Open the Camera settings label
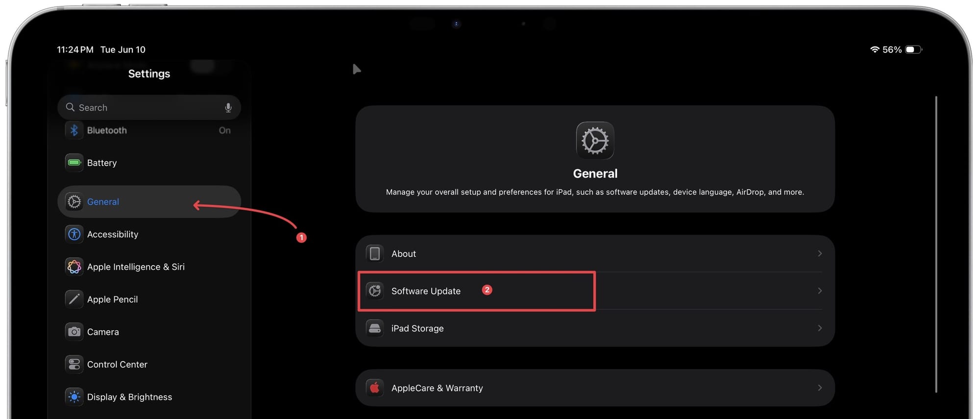 (103, 332)
